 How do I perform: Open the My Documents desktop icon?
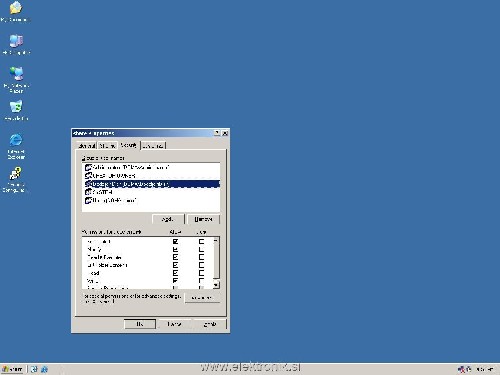point(15,11)
